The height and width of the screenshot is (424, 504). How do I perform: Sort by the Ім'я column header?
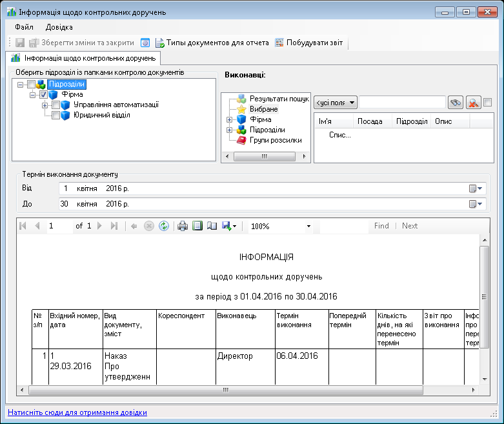tap(334, 121)
